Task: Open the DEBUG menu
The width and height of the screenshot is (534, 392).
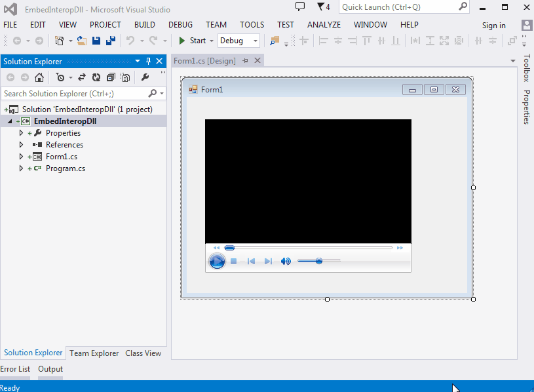Action: 180,25
